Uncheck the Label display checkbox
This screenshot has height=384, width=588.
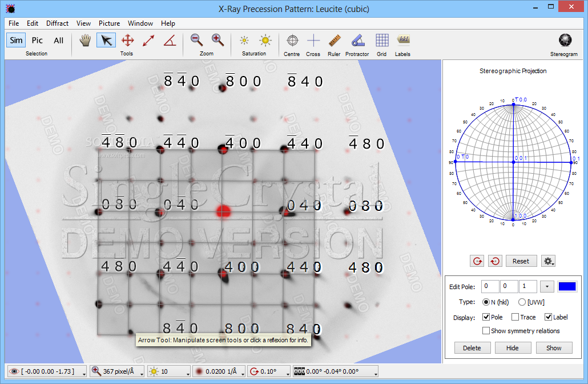click(548, 317)
